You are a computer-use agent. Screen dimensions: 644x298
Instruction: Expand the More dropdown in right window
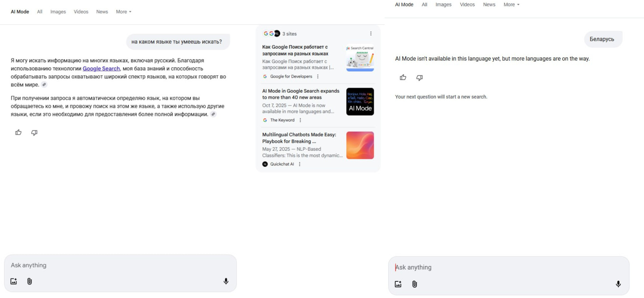click(x=512, y=5)
